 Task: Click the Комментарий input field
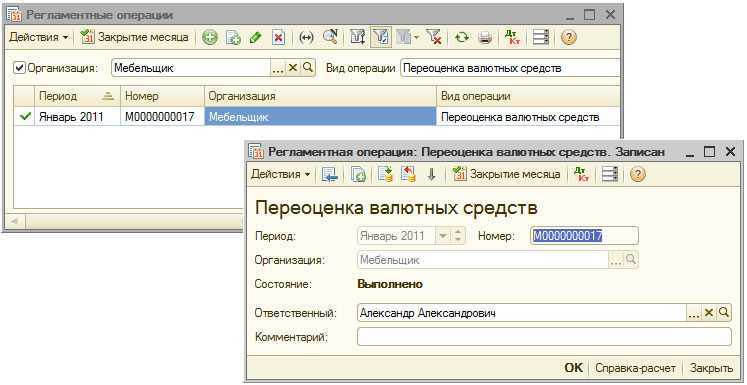point(544,337)
